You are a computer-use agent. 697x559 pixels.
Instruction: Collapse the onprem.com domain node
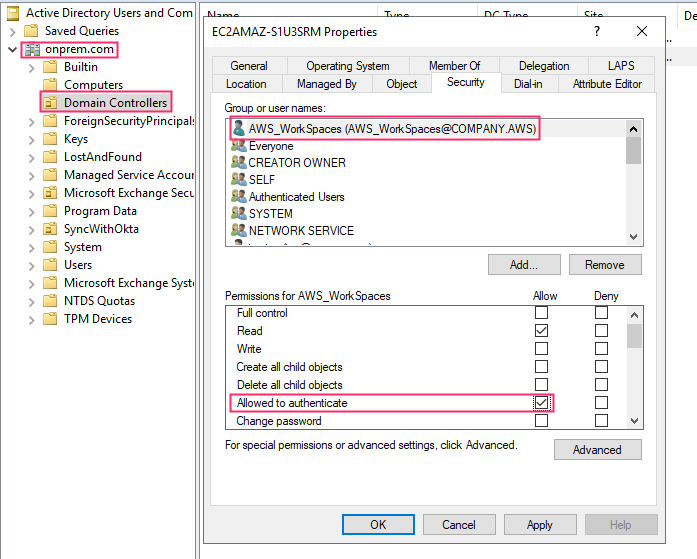(12, 49)
